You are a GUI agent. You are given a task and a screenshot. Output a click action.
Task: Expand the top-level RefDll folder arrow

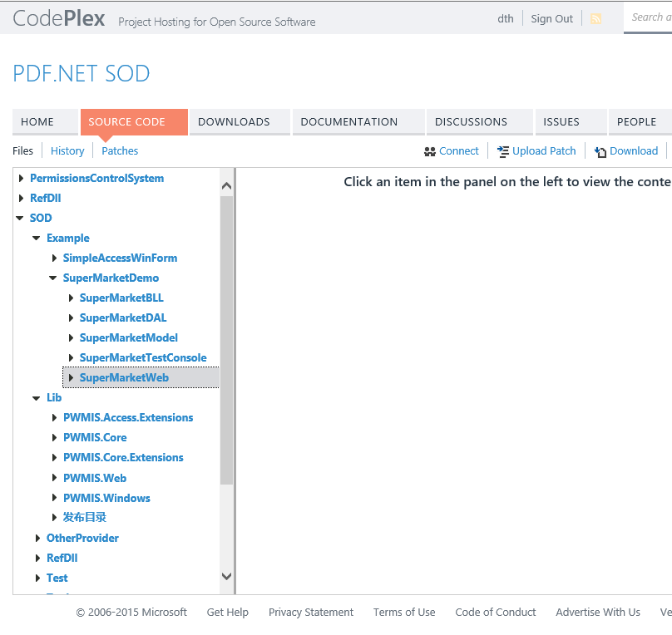click(21, 199)
